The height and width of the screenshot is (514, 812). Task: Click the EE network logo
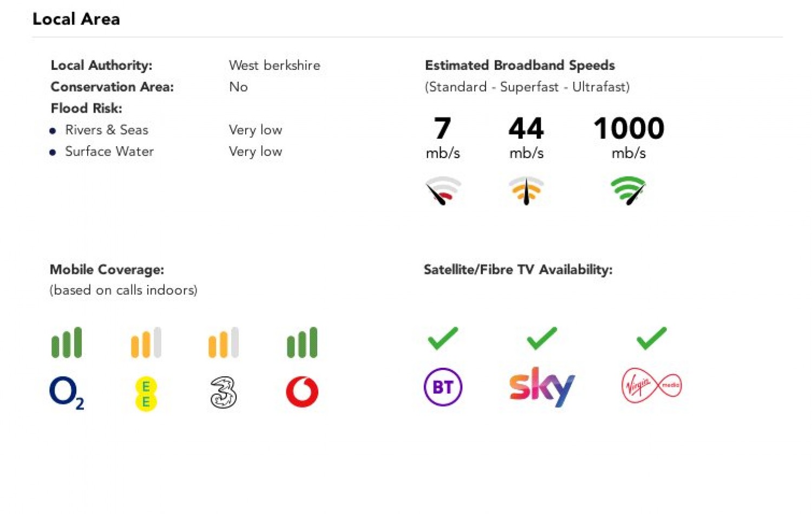pyautogui.click(x=146, y=394)
